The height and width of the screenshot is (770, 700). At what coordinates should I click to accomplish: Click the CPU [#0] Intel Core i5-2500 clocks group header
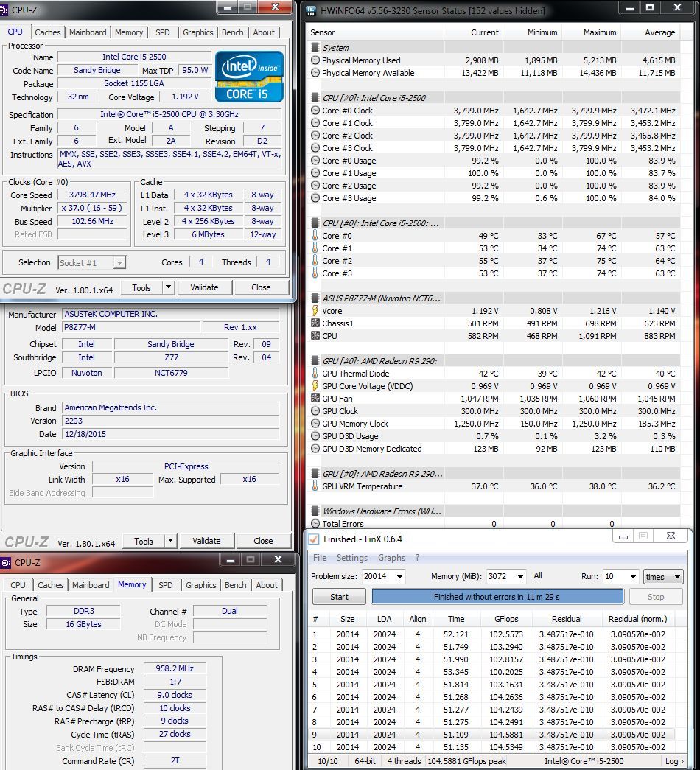(x=496, y=98)
